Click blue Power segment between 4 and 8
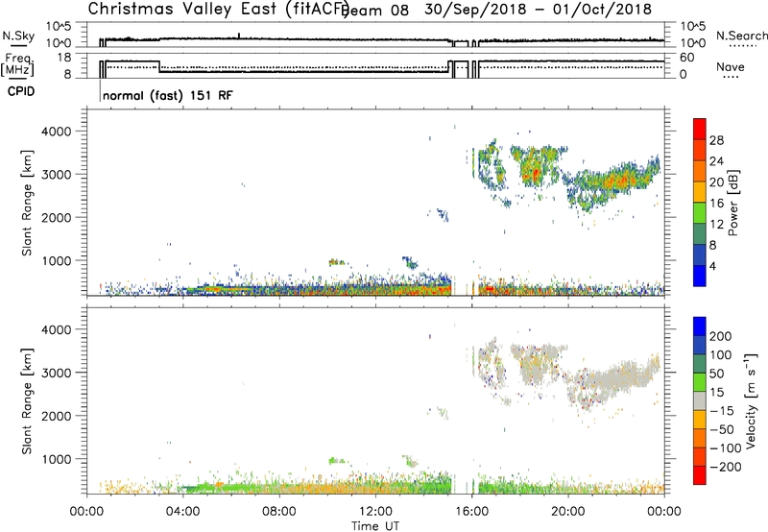Image resolution: width=768 pixels, height=532 pixels. tap(700, 254)
